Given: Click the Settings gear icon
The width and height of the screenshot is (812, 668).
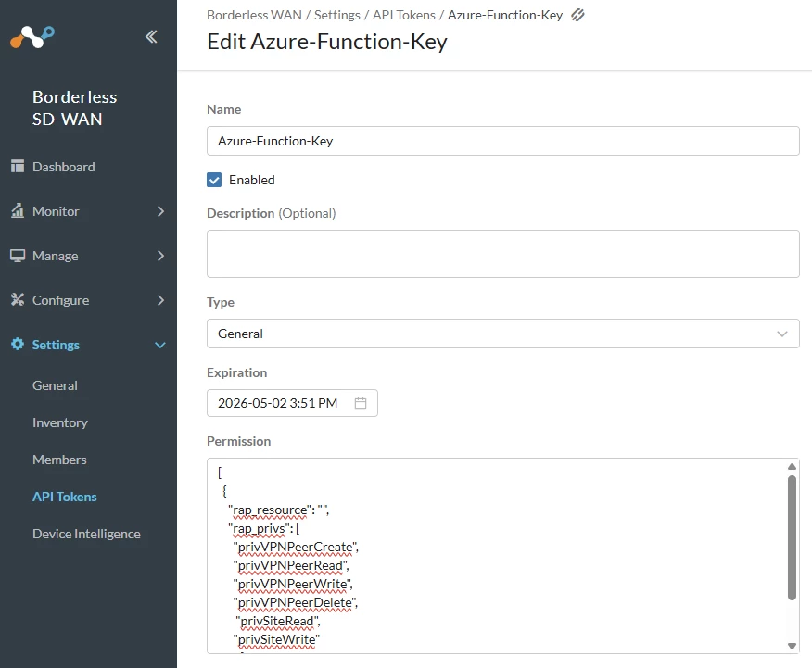Looking at the screenshot, I should tap(17, 345).
